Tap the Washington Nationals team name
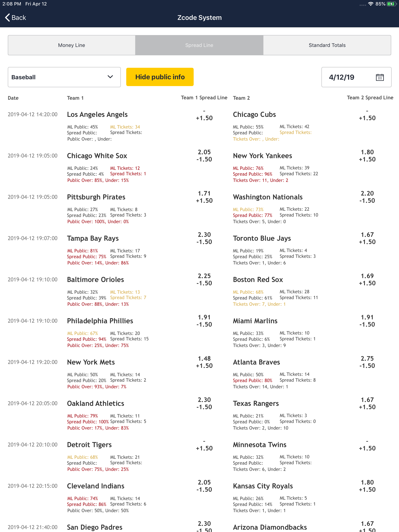This screenshot has width=399, height=532. [268, 197]
